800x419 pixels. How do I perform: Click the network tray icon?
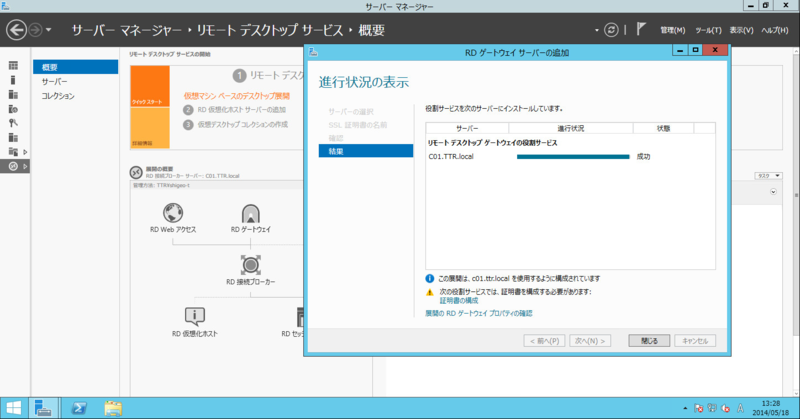(712, 408)
